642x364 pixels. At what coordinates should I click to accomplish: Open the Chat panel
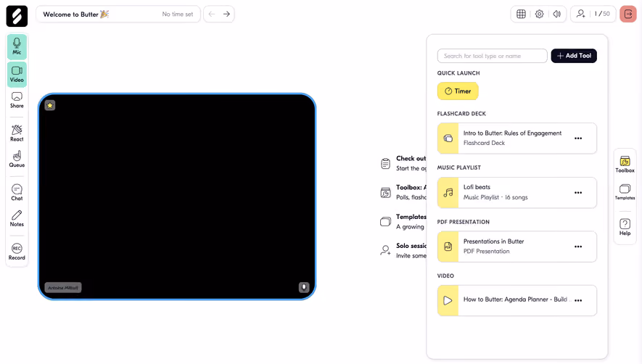pyautogui.click(x=17, y=192)
